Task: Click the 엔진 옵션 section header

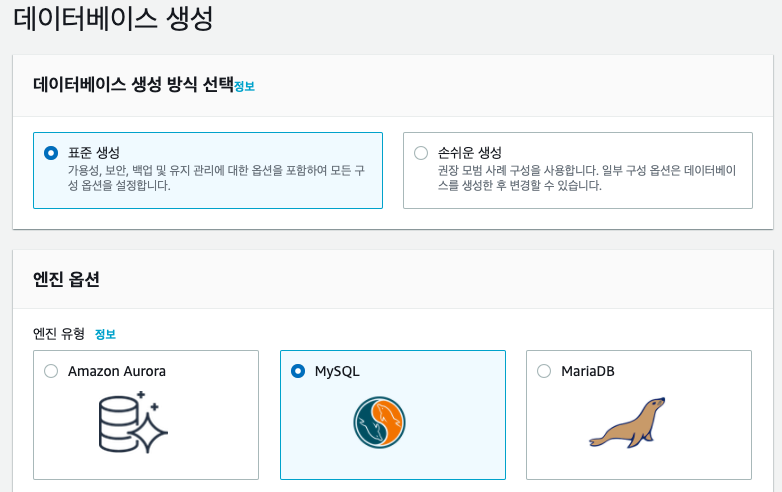Action: click(66, 279)
